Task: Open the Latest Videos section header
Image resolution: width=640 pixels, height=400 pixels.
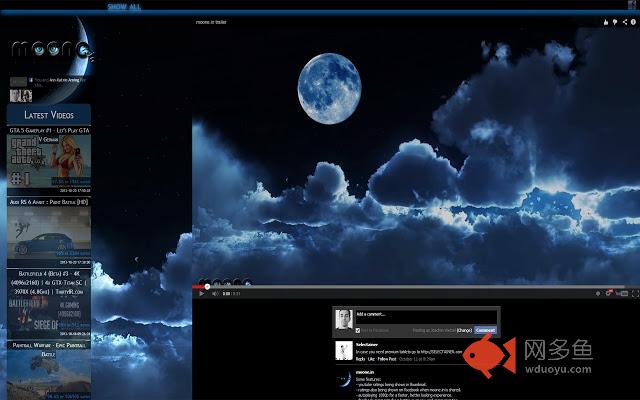Action: tap(48, 115)
